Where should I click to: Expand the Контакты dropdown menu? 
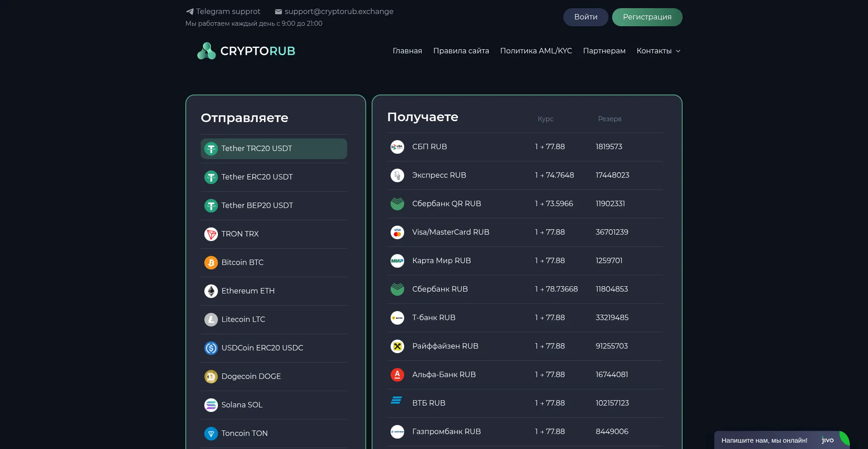pos(658,51)
